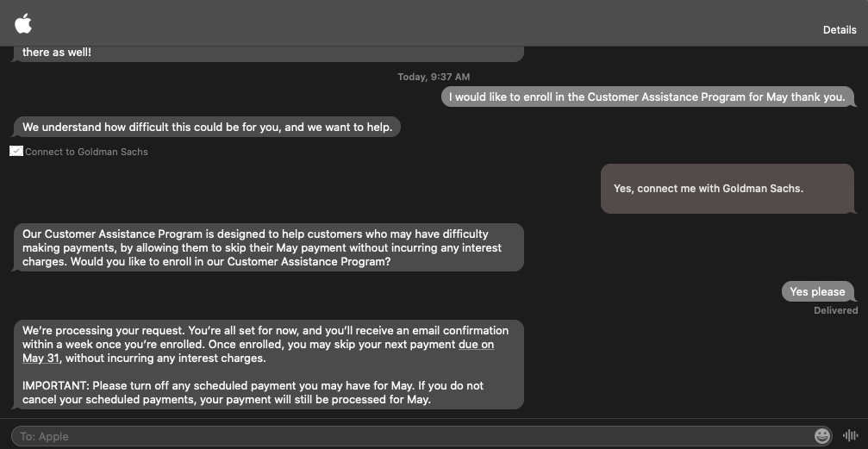Focus the 'To: Apple' message field
This screenshot has height=449, width=868.
(411, 436)
